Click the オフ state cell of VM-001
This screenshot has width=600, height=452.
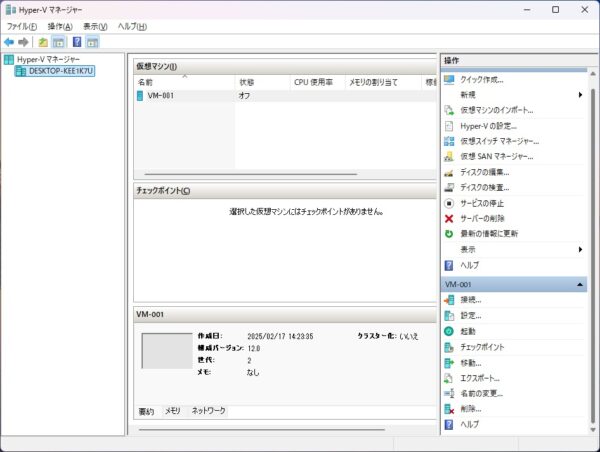pyautogui.click(x=245, y=96)
